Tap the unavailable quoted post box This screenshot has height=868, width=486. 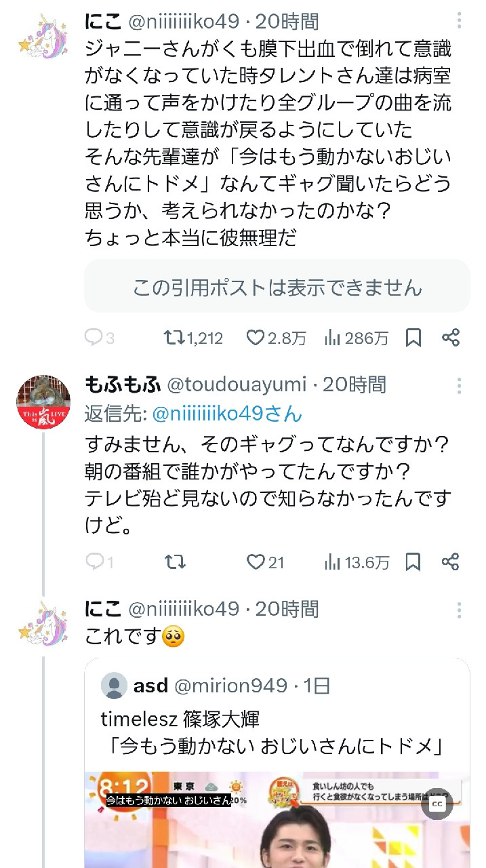coord(277,287)
